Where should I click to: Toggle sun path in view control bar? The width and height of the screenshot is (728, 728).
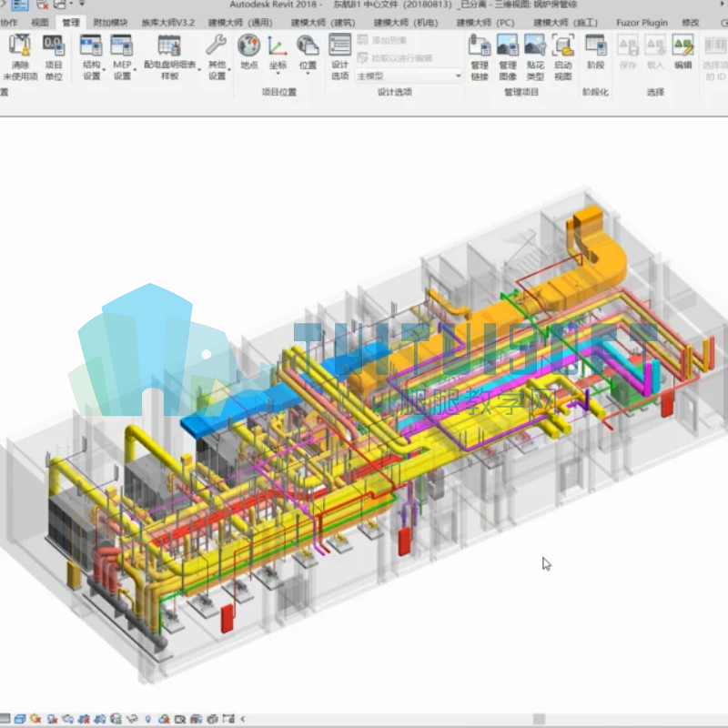(35, 719)
